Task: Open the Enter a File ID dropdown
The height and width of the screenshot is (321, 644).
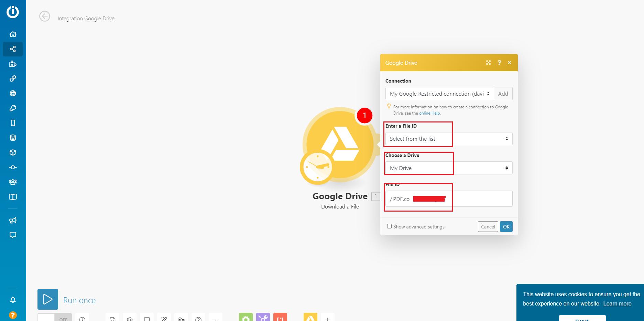Action: point(449,139)
